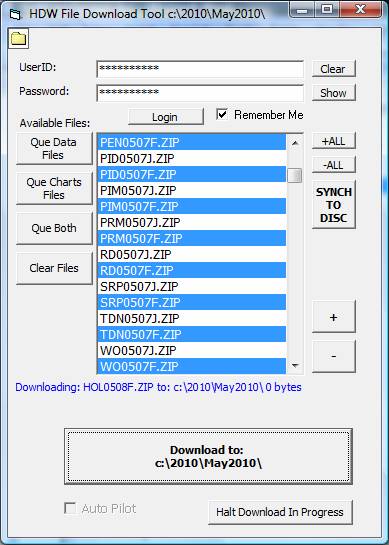Click the app icon in title bar

pyautogui.click(x=15, y=15)
